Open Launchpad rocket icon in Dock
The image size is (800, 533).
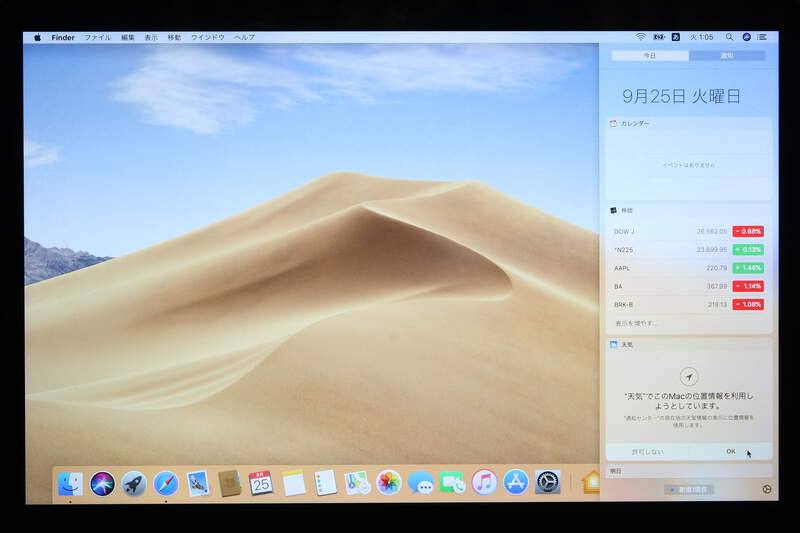pos(134,483)
